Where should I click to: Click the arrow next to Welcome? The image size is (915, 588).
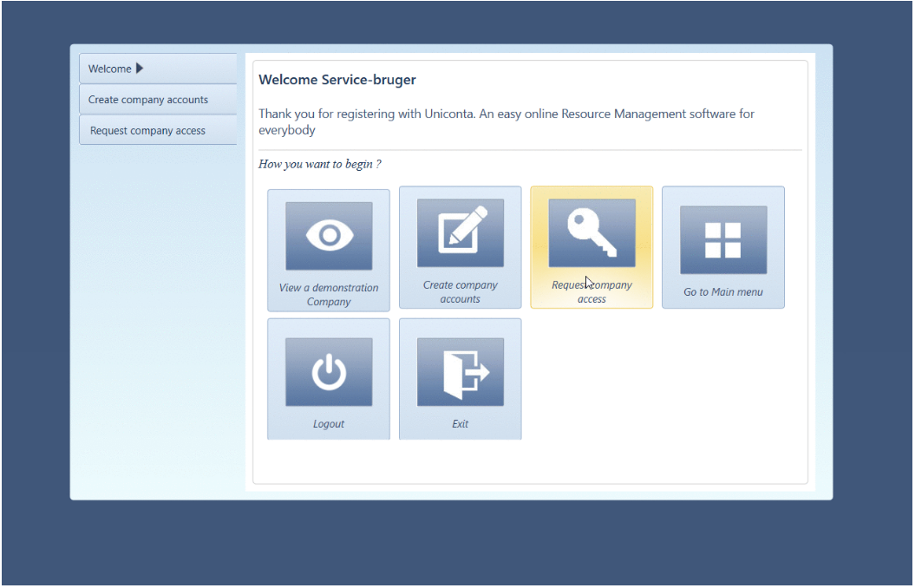140,69
